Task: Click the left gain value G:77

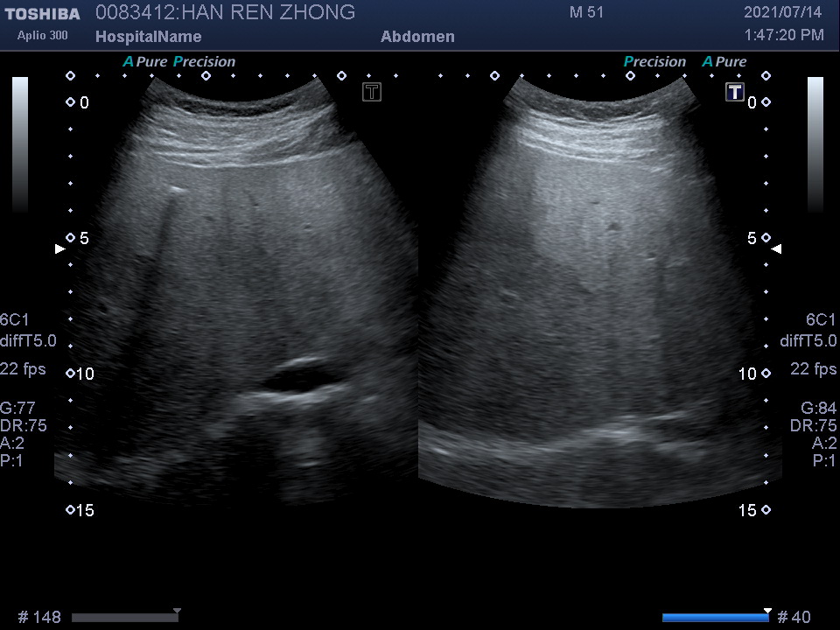Action: 18,408
